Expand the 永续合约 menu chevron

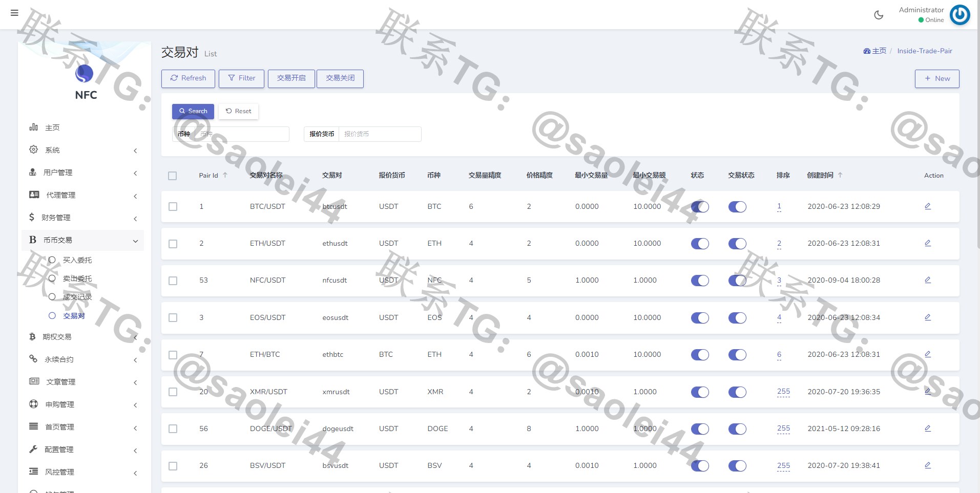135,360
